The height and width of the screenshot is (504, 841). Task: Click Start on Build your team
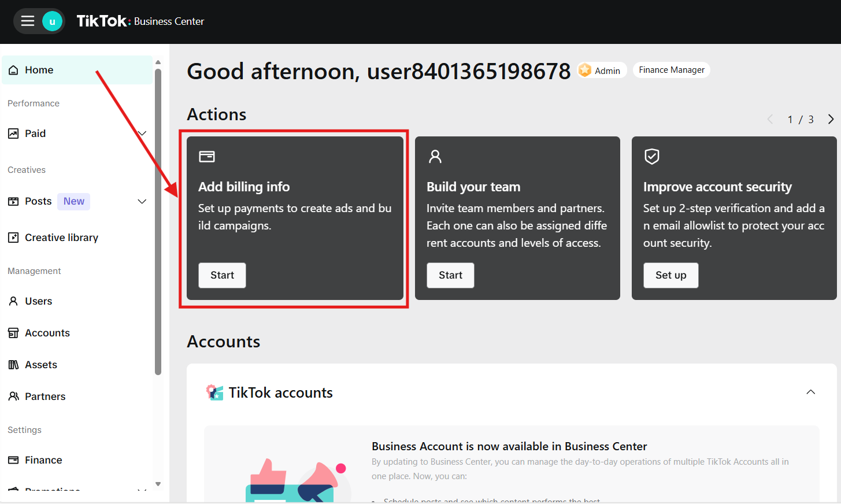click(450, 275)
